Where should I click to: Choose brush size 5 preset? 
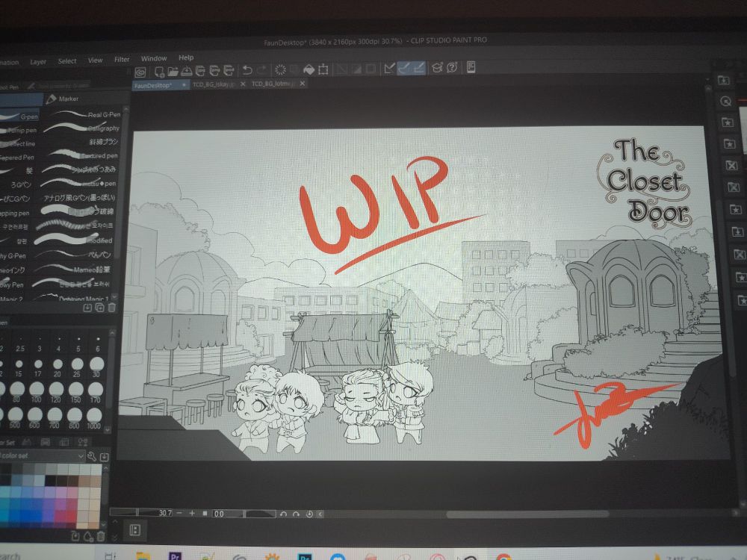(78, 343)
